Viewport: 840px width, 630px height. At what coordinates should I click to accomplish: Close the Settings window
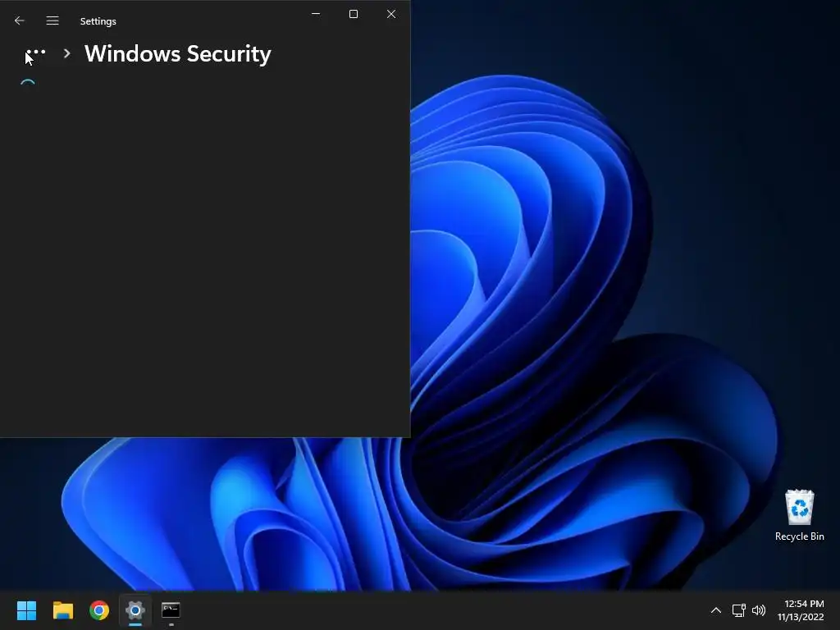pyautogui.click(x=391, y=14)
